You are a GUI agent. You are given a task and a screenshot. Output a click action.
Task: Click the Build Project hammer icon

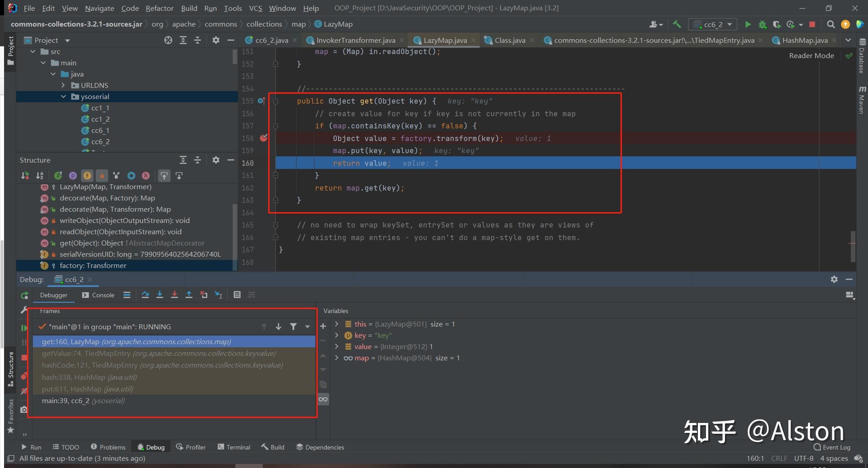point(677,24)
